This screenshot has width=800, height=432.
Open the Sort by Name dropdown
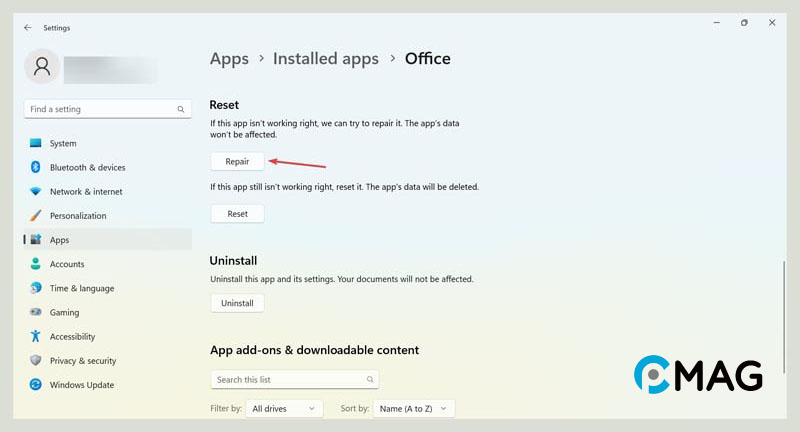point(414,408)
